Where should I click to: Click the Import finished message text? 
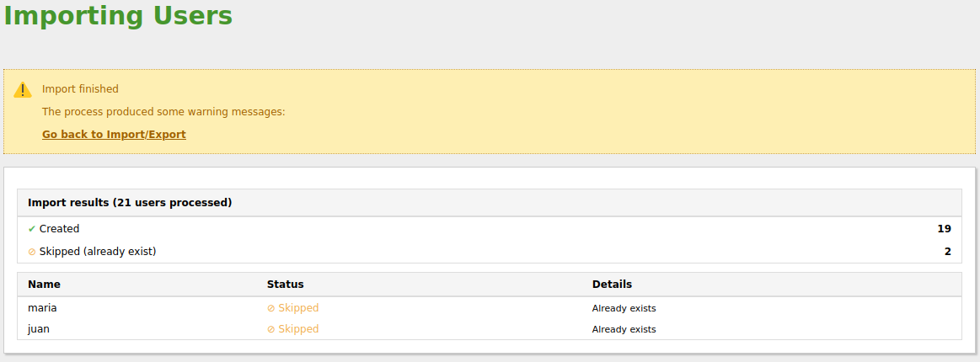click(x=80, y=89)
